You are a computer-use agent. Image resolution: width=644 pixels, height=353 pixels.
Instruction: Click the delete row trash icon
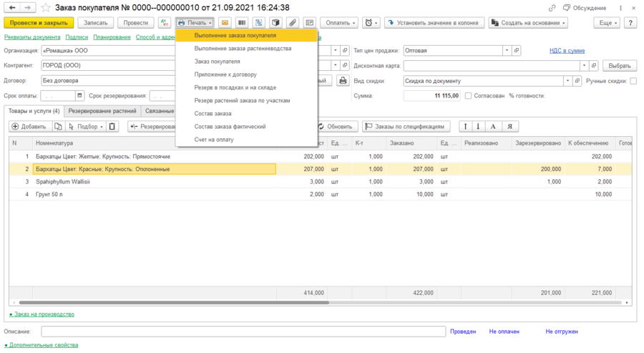pos(112,127)
